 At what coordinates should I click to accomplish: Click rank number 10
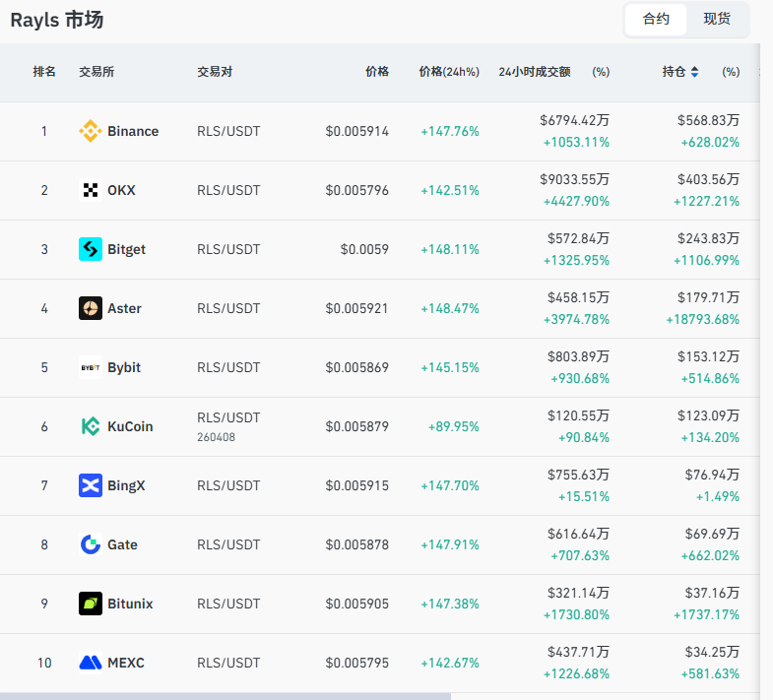click(44, 663)
